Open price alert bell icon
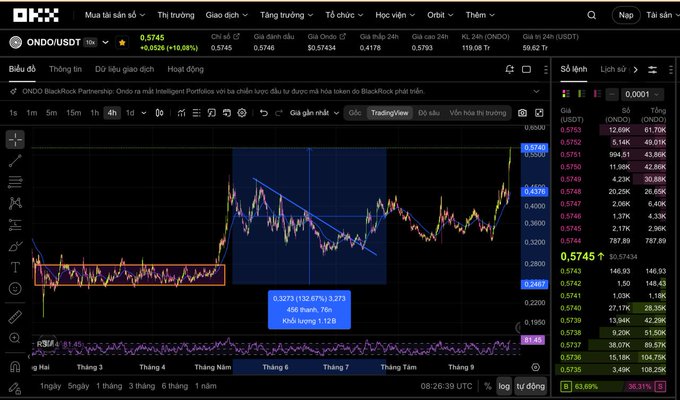Screen dimensions: 680x400 (510, 69)
